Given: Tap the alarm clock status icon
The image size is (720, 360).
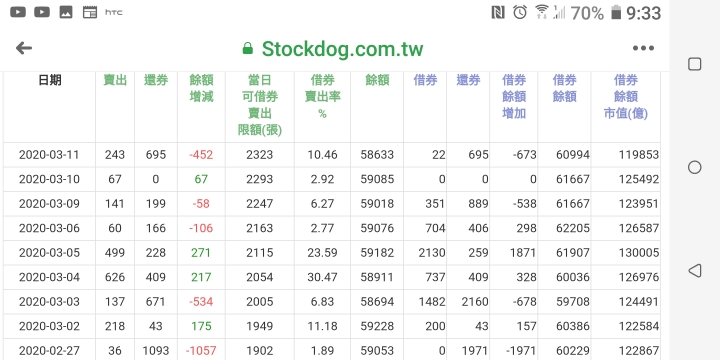Looking at the screenshot, I should click(x=520, y=12).
